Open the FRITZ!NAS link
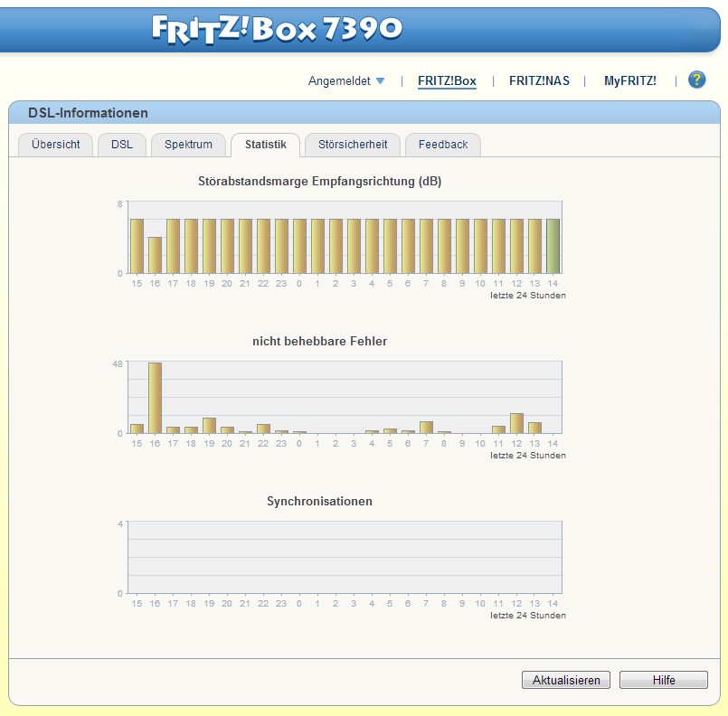The width and height of the screenshot is (728, 716). [x=539, y=80]
